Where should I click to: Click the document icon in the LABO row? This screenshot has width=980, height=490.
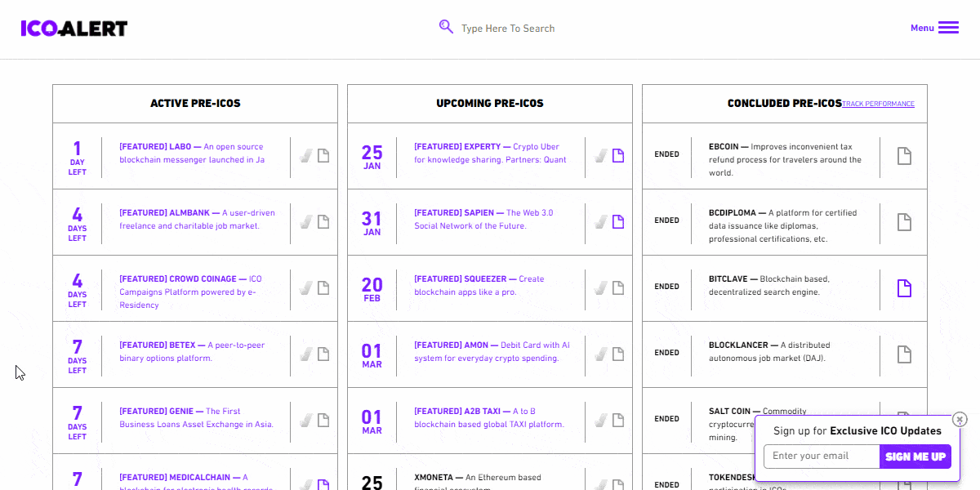click(323, 155)
